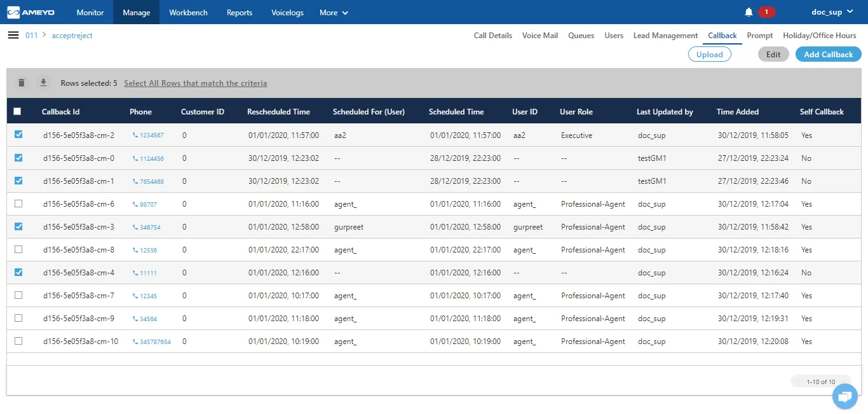868x414 pixels.
Task: Click the Edit button
Action: [773, 54]
